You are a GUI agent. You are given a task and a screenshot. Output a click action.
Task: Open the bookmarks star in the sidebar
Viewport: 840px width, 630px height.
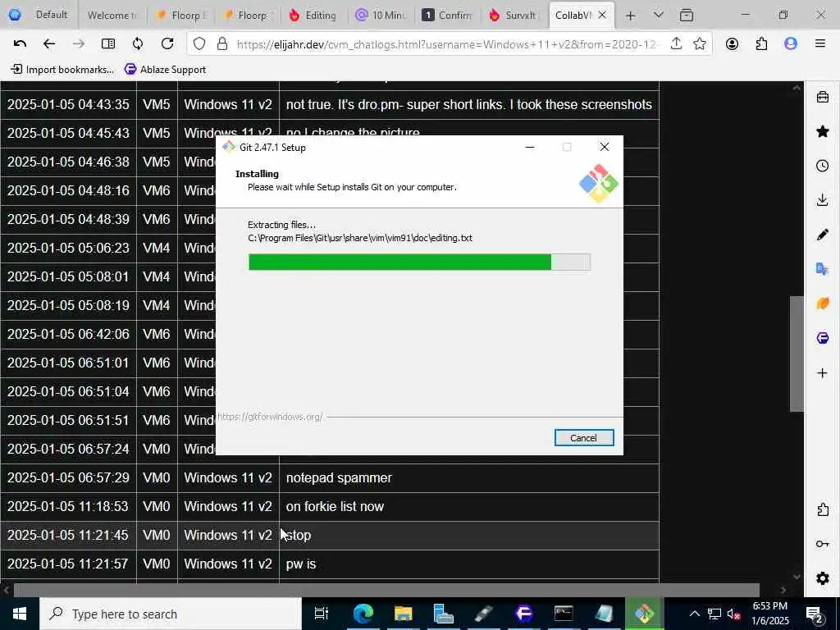pyautogui.click(x=822, y=131)
